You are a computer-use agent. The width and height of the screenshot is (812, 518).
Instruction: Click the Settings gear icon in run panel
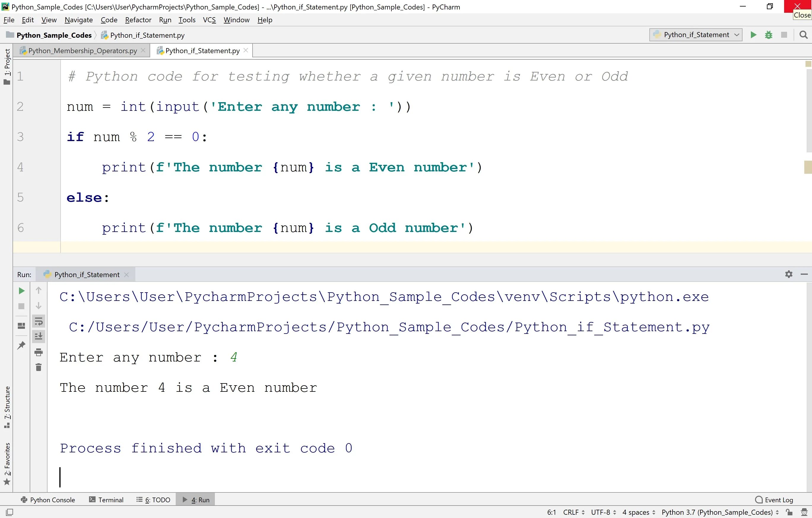coord(788,274)
